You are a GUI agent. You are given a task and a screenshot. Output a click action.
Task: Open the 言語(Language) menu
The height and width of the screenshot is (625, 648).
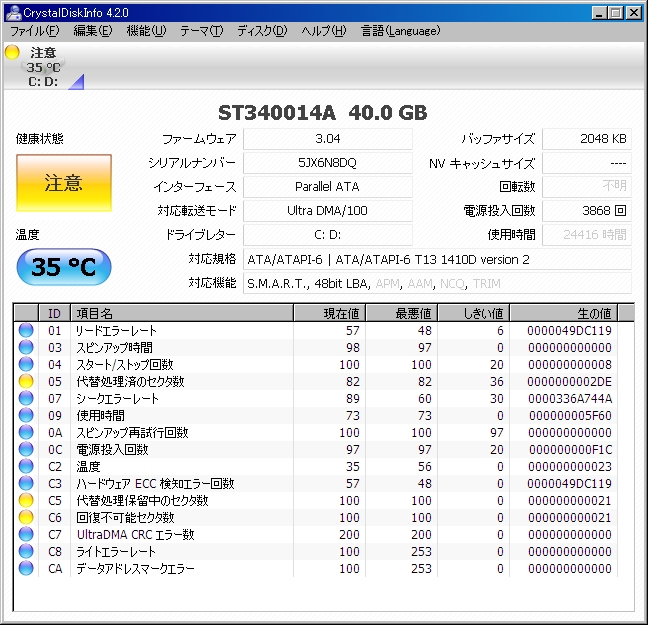coord(400,31)
